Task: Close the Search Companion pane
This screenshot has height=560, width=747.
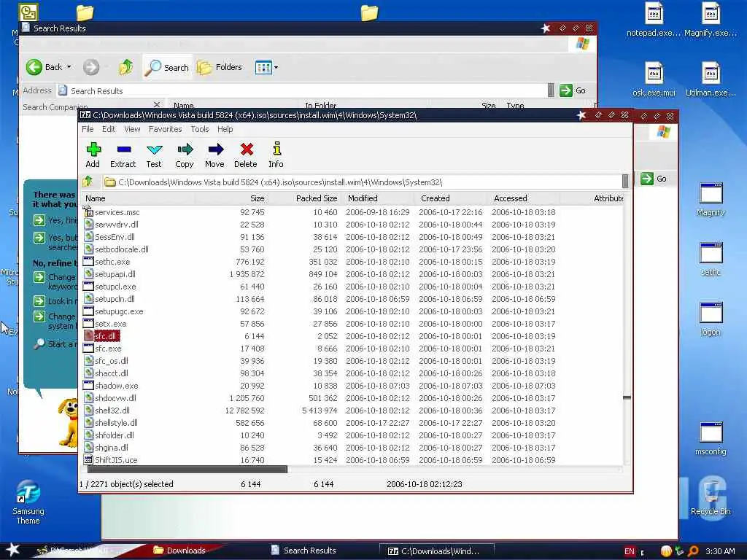Action: [x=157, y=104]
